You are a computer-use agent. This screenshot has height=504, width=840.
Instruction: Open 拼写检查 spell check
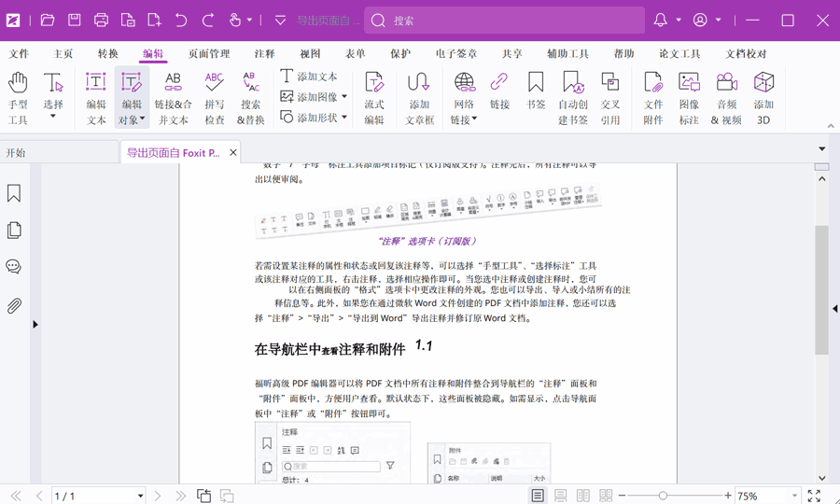pyautogui.click(x=215, y=97)
